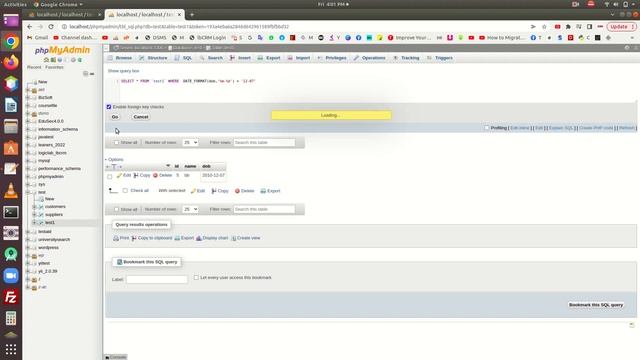This screenshot has height=360, width=640.
Task: Open Firefox from the Ubuntu dock
Action: (11, 62)
